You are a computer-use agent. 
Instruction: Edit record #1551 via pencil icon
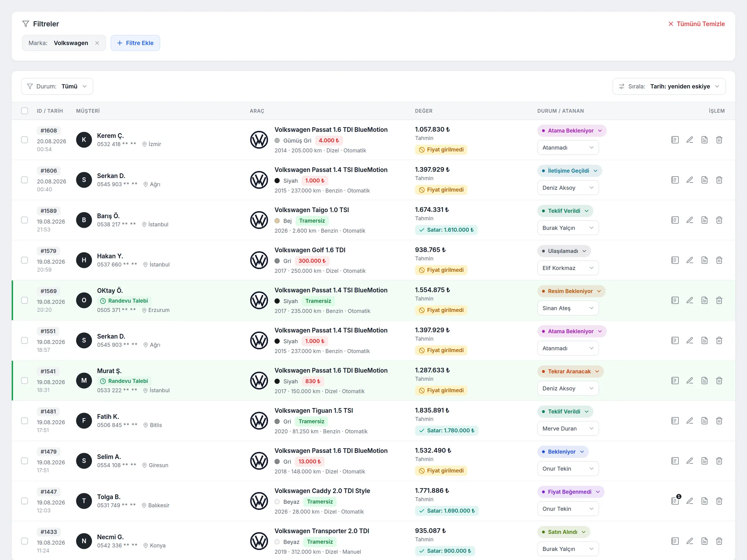click(x=690, y=341)
